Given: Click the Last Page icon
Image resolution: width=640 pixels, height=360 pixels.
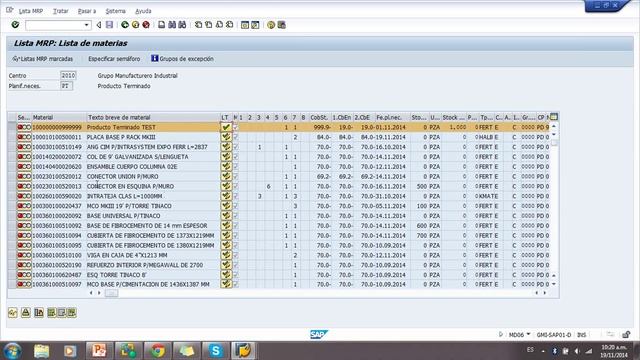Looking at the screenshot, I should click(x=230, y=25).
